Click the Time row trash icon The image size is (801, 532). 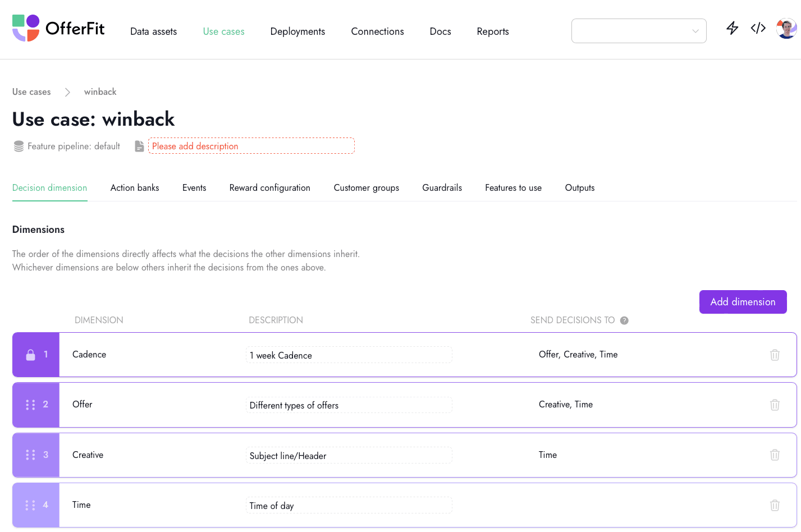[775, 505]
